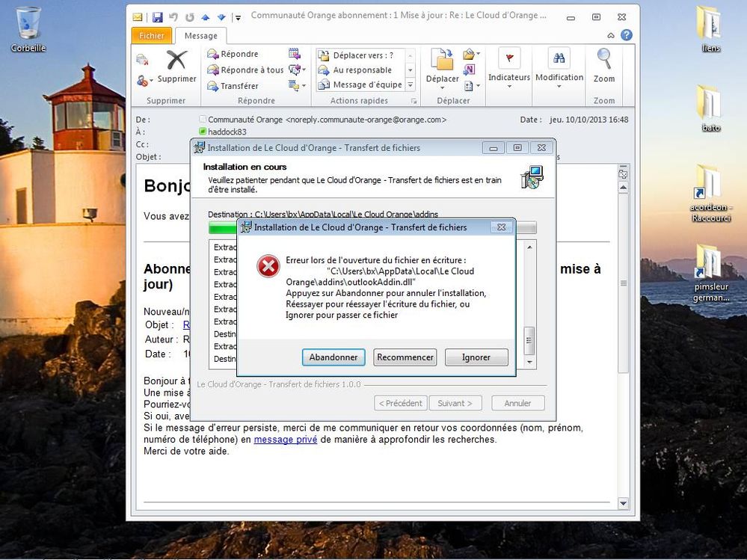Viewport: 747px width, 560px height.
Task: Click Abandonner in the error dialog
Action: point(333,357)
